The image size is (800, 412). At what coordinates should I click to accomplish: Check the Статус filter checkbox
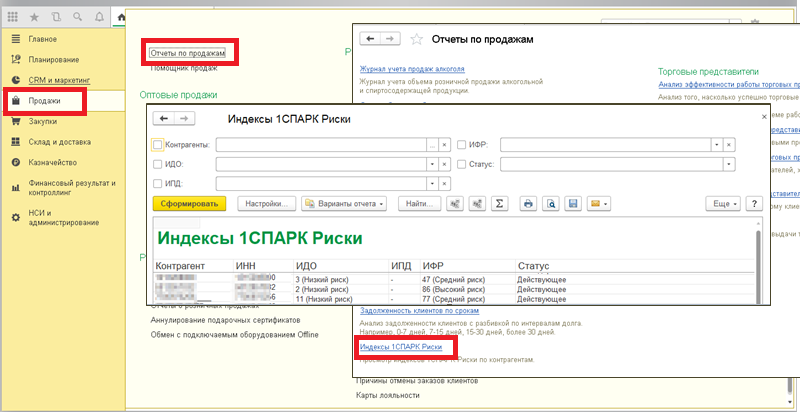click(461, 163)
